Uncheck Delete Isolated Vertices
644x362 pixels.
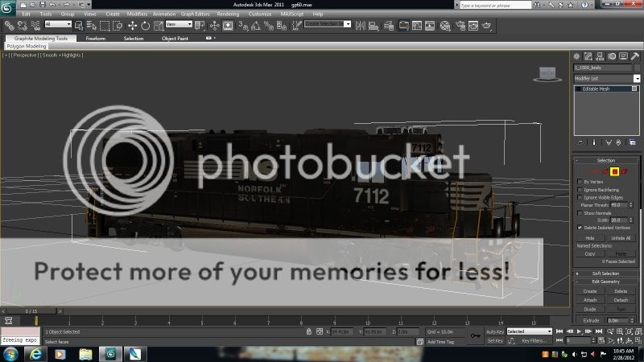[x=581, y=227]
